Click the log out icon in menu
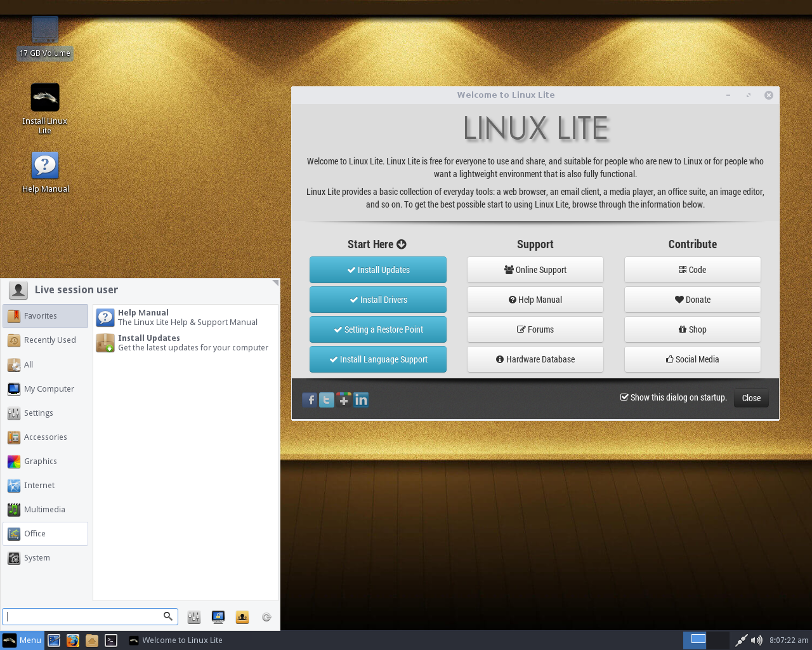This screenshot has height=650, width=812. coord(266,617)
